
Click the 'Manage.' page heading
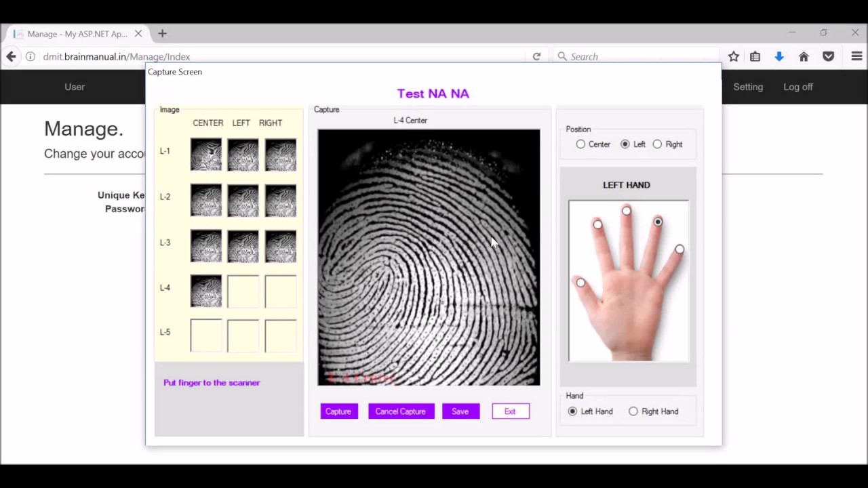pyautogui.click(x=83, y=129)
